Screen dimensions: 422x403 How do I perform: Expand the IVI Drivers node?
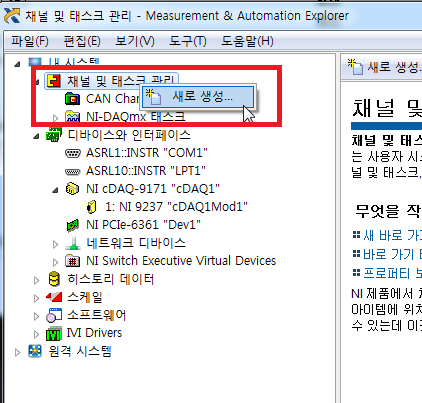(36, 334)
